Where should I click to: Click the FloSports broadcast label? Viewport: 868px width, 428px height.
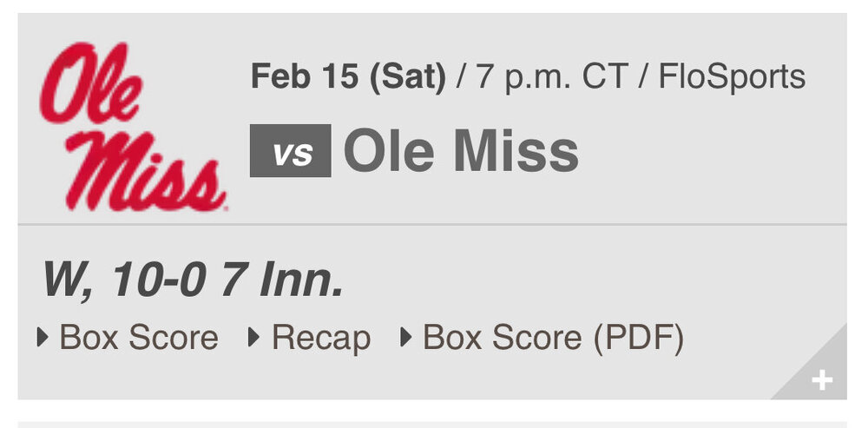[732, 77]
